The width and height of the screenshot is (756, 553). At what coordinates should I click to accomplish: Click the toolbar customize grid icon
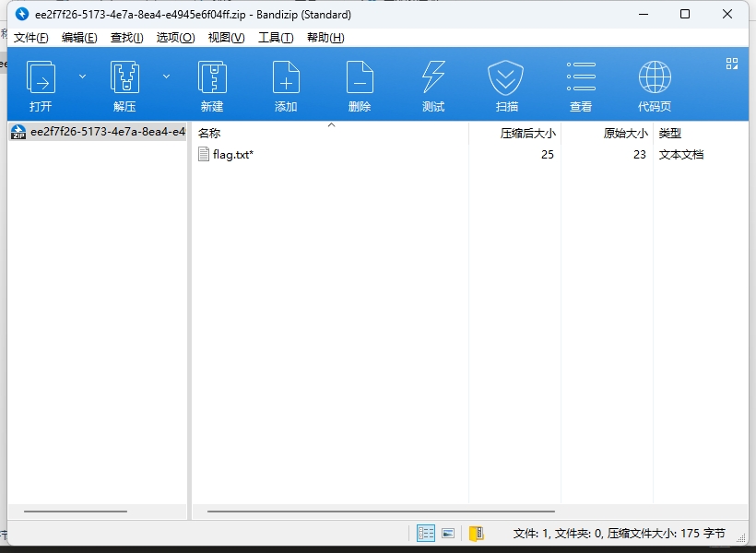click(x=732, y=64)
